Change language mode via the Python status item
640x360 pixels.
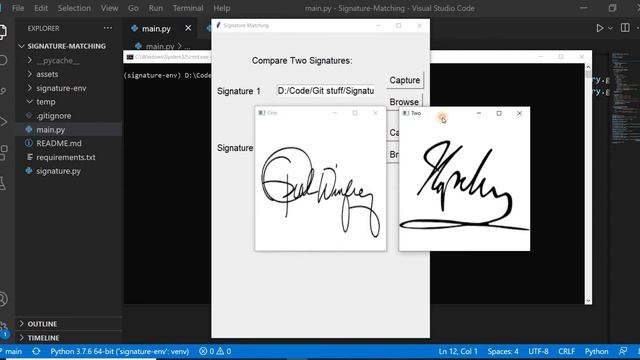tap(596, 351)
